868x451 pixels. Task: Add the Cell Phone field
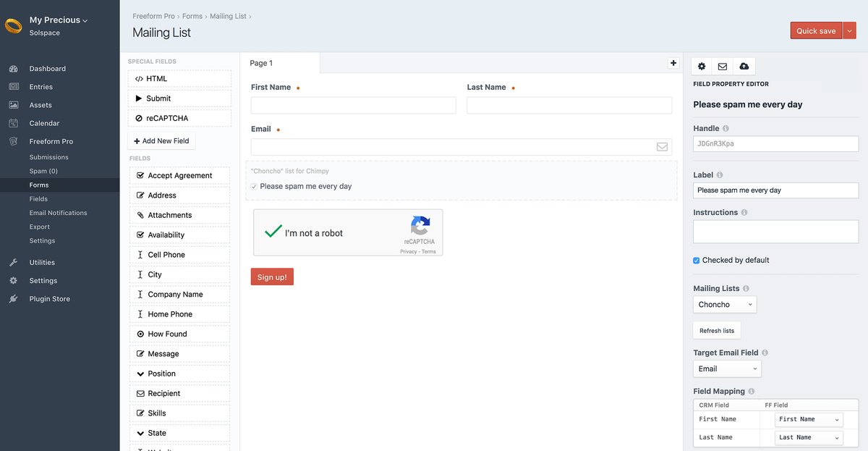tap(179, 255)
